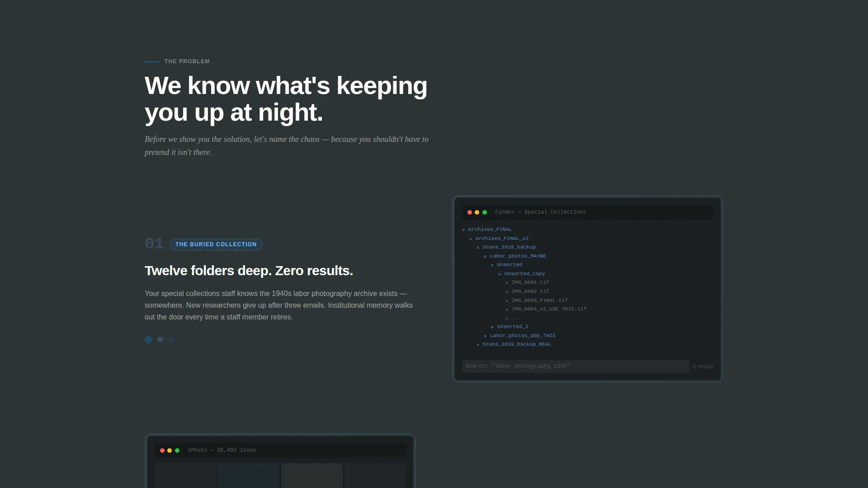The height and width of the screenshot is (488, 868).
Task: Select file IMG_0004_v2_USE THIS.tif
Action: pos(546,309)
